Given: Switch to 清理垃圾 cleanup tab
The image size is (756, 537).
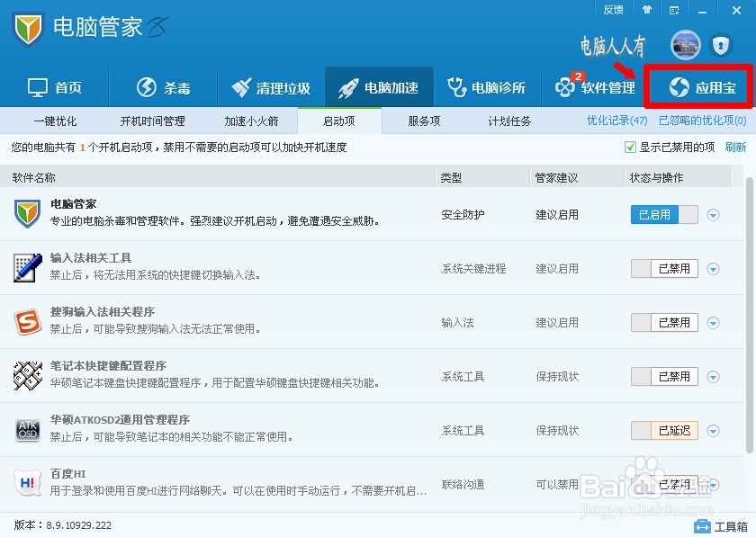Looking at the screenshot, I should [271, 87].
